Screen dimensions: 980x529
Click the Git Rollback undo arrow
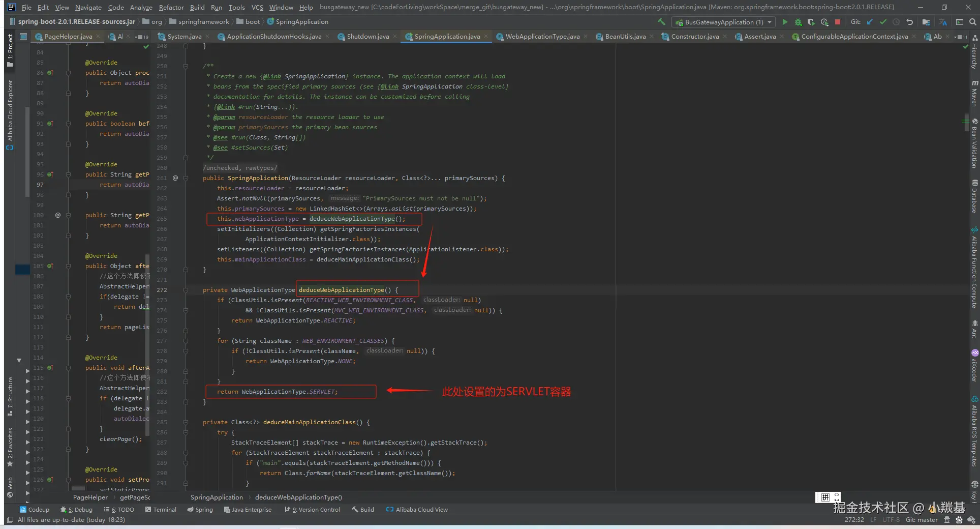(909, 22)
